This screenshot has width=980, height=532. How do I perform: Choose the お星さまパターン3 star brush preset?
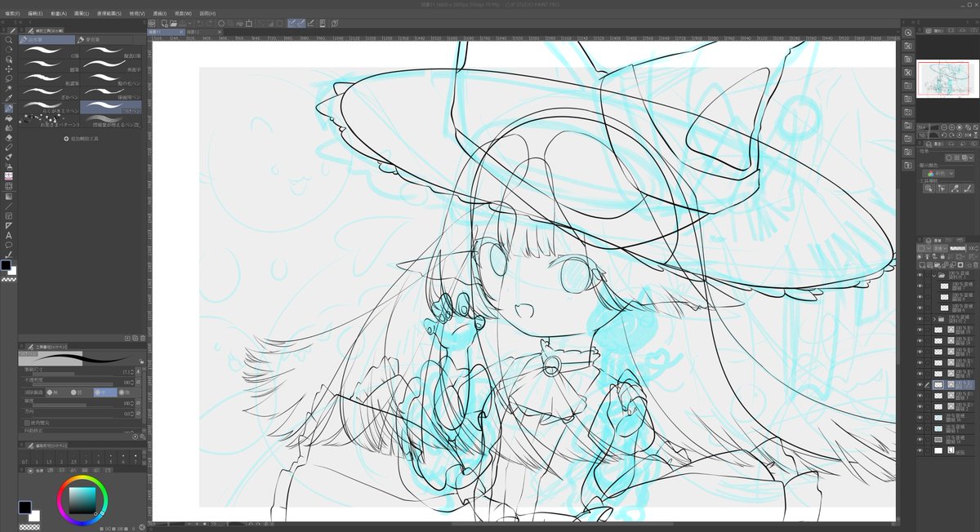[x=50, y=121]
